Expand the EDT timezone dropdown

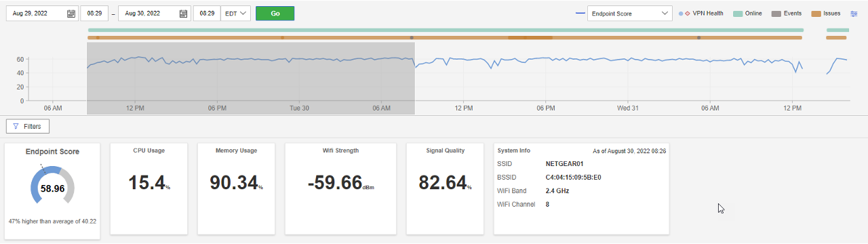pos(235,14)
